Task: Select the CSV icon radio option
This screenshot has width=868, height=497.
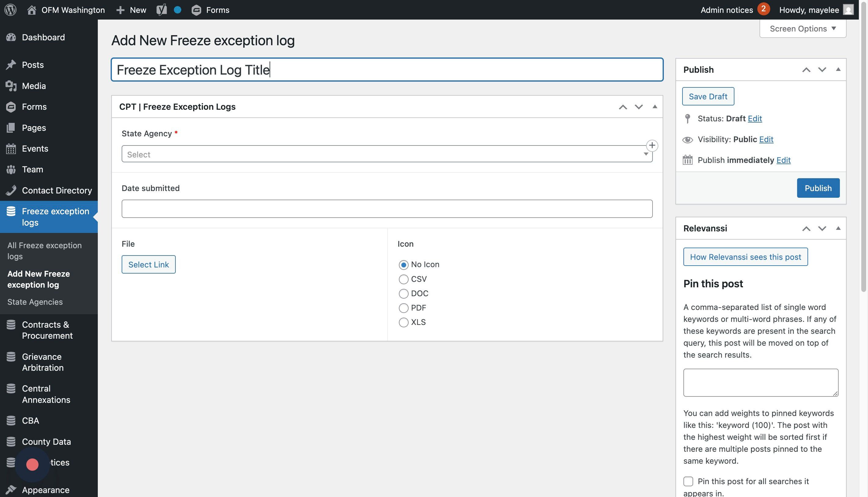Action: [x=403, y=279]
